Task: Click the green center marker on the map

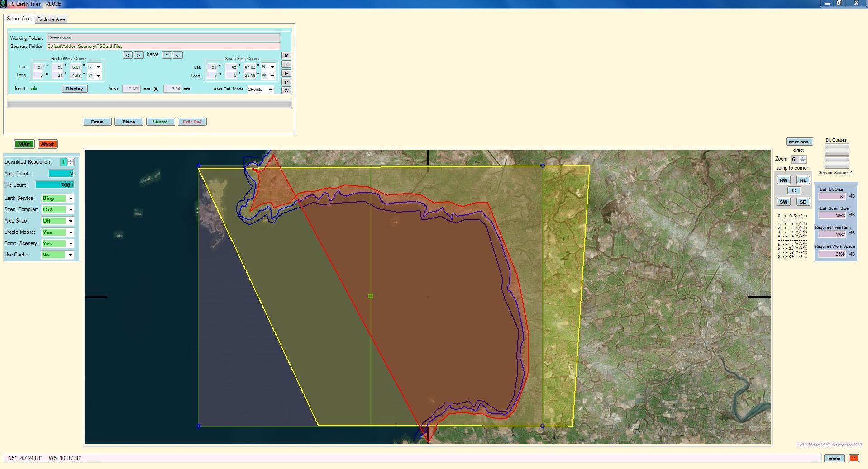Action: coord(371,296)
